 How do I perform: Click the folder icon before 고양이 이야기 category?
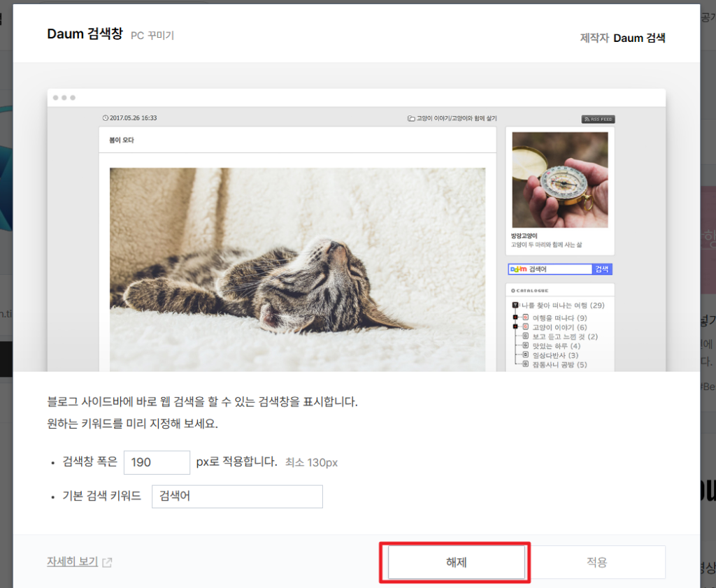tap(411, 119)
